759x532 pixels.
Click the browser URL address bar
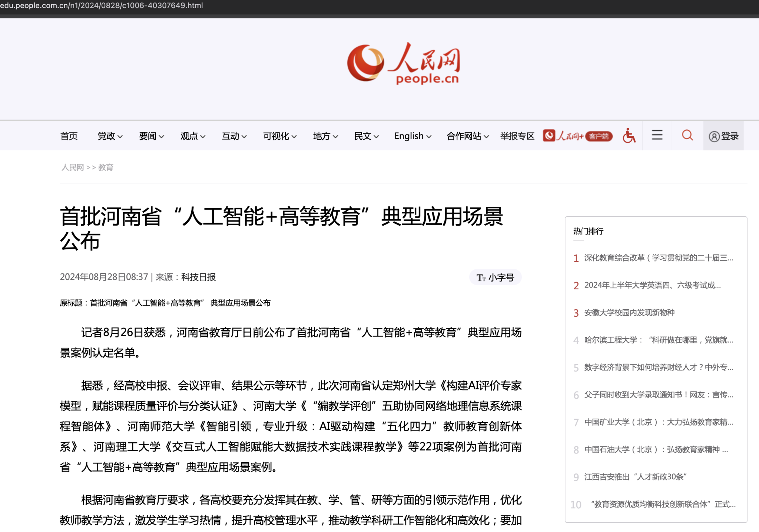coord(102,6)
